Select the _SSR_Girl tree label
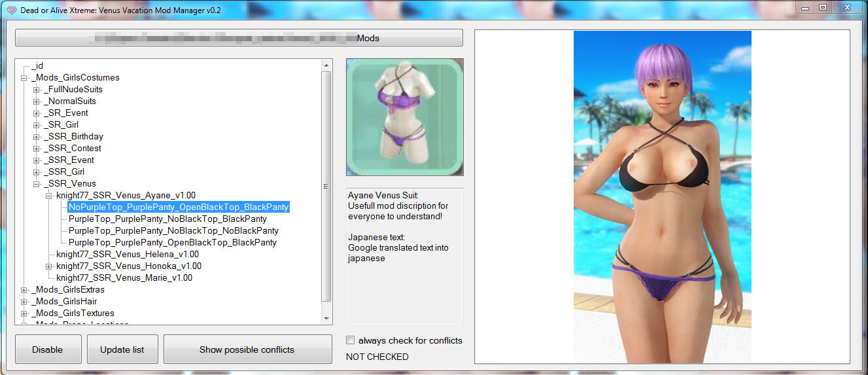The image size is (868, 375). [x=64, y=171]
